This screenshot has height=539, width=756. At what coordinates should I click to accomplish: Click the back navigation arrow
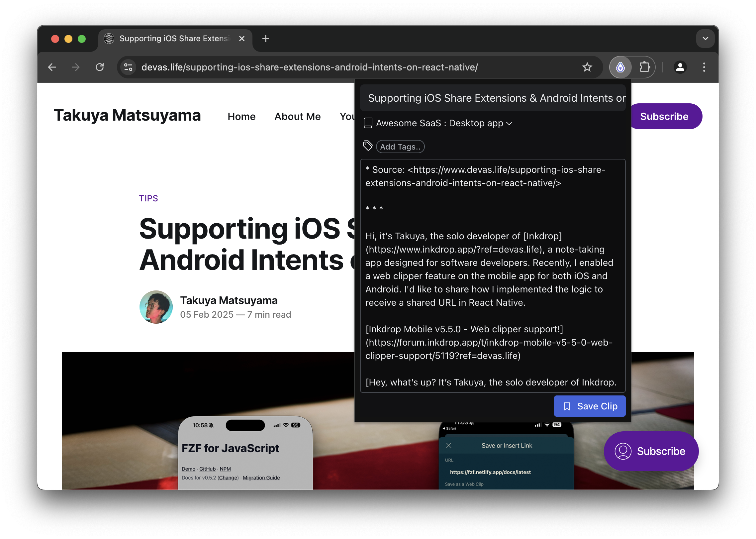pyautogui.click(x=52, y=67)
